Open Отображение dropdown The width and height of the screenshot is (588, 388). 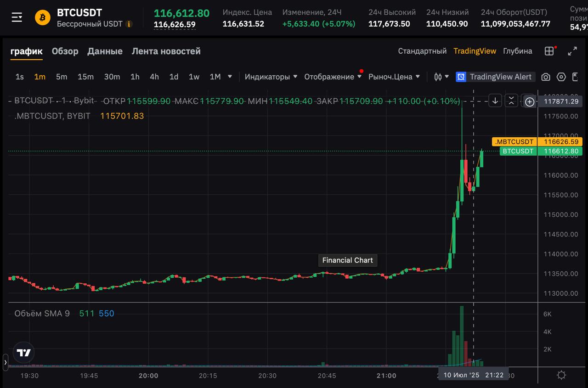click(332, 77)
